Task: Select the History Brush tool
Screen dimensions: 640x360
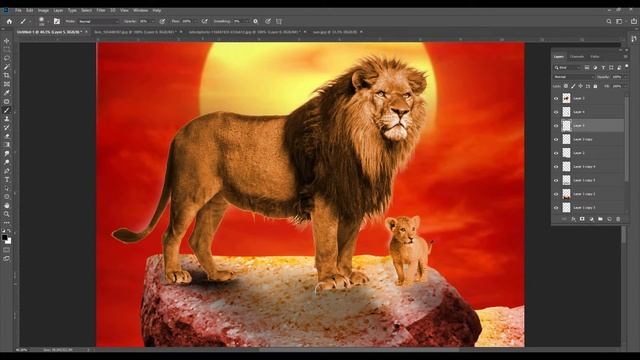Action: tap(7, 127)
